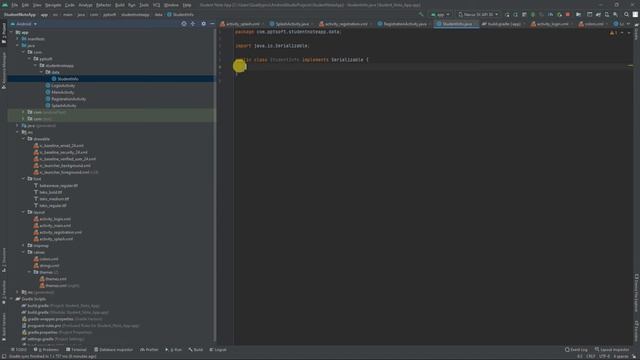Switch to the build.gradle (:app) editor tab
640x360 pixels.
point(502,24)
